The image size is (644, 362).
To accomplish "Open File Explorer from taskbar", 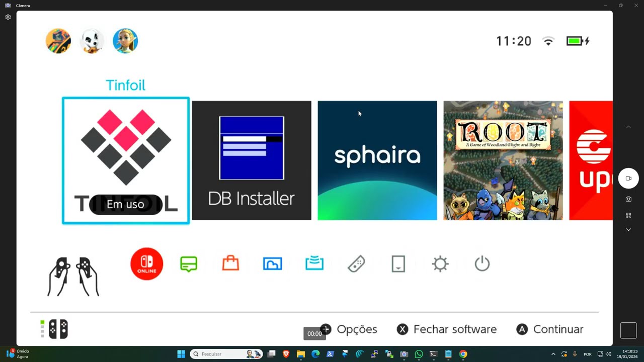I will (301, 354).
